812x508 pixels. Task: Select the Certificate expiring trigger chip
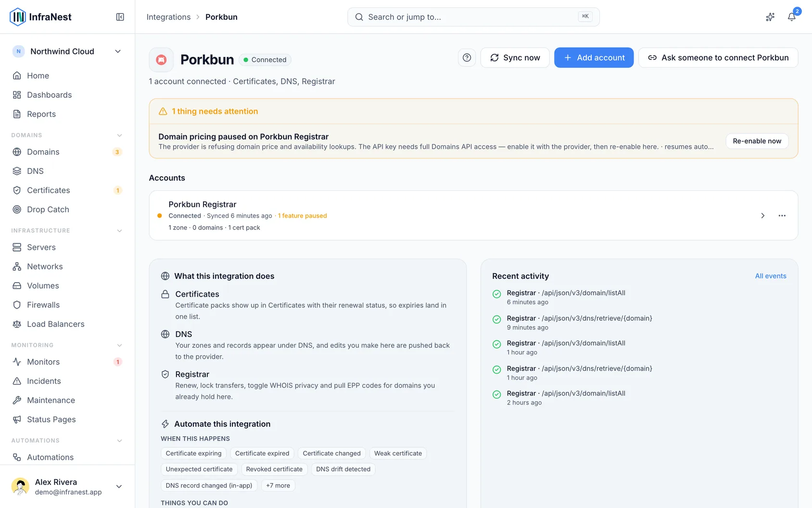coord(193,454)
